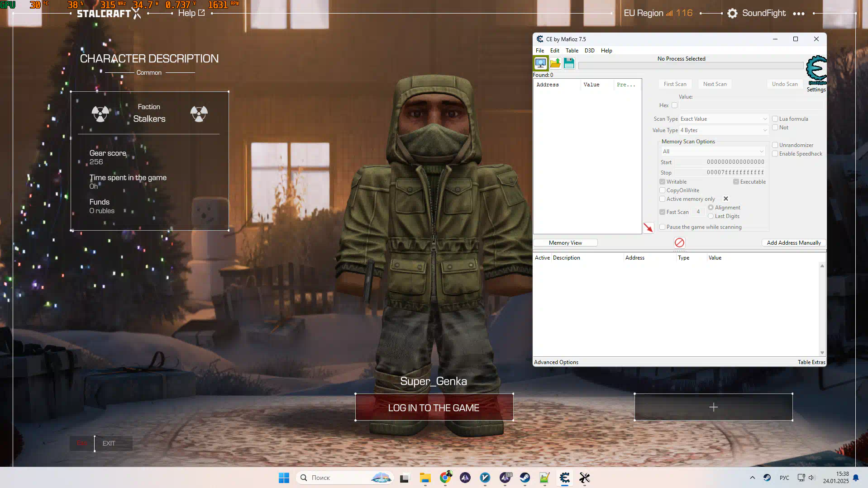The height and width of the screenshot is (488, 868).
Task: Click the plus add character slot
Action: click(713, 407)
